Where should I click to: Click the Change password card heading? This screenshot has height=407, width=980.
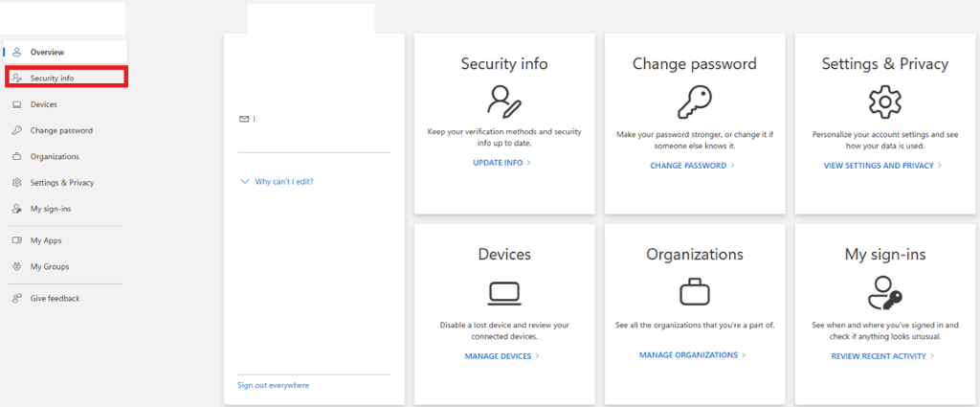[x=695, y=64]
